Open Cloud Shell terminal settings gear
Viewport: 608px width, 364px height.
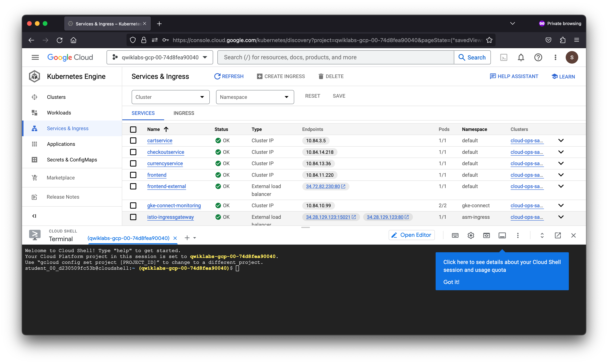click(x=470, y=235)
